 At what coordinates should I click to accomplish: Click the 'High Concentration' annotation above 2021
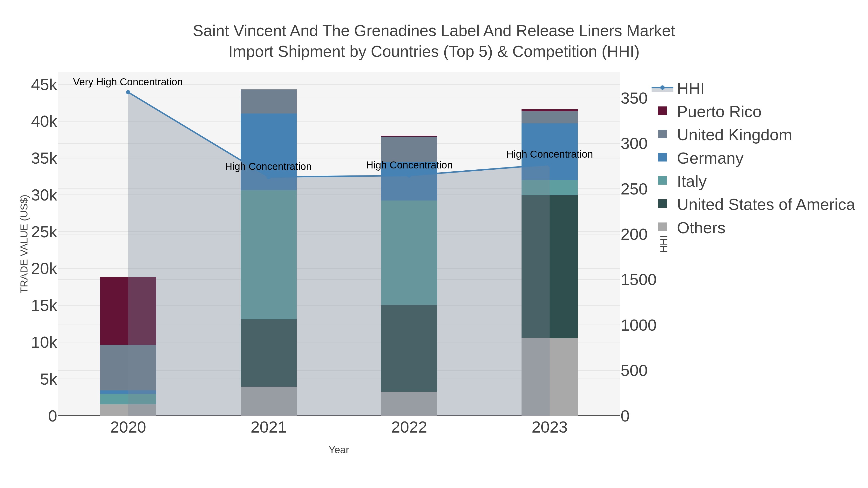pos(268,166)
